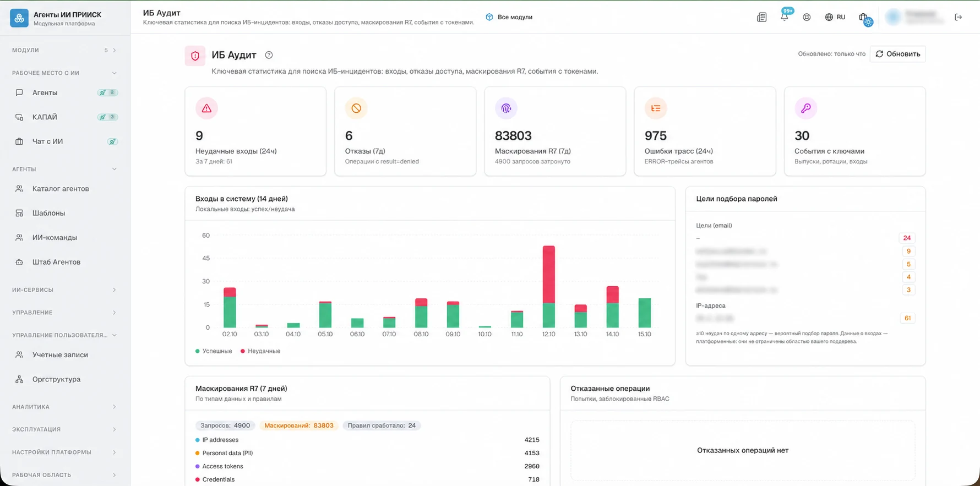Image resolution: width=980 pixels, height=486 pixels.
Task: Click the notifications bell icon
Action: 784,17
